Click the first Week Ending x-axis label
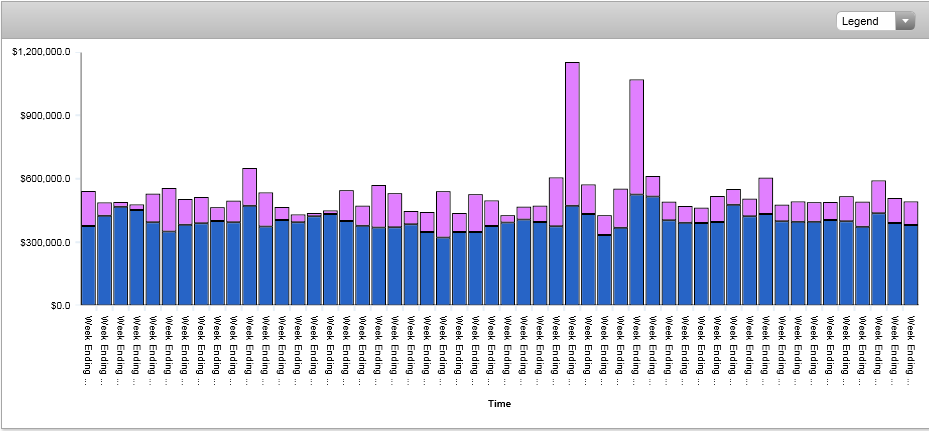Image resolution: width=929 pixels, height=431 pixels. [x=88, y=349]
